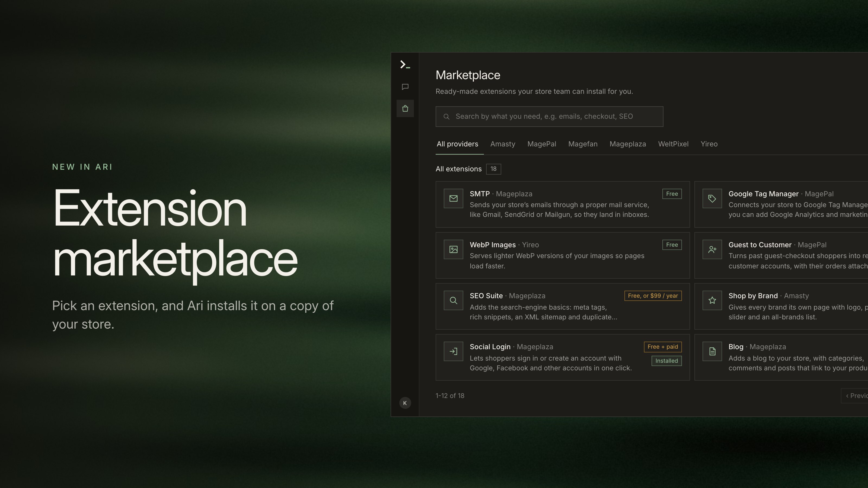
Task: Click the Google Tag Manager tag icon
Action: [x=712, y=198]
